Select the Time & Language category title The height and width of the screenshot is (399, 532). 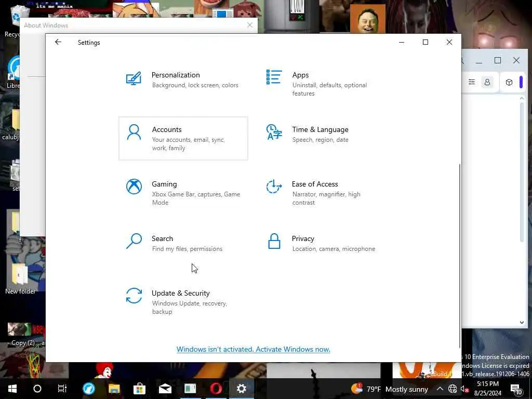tap(320, 129)
